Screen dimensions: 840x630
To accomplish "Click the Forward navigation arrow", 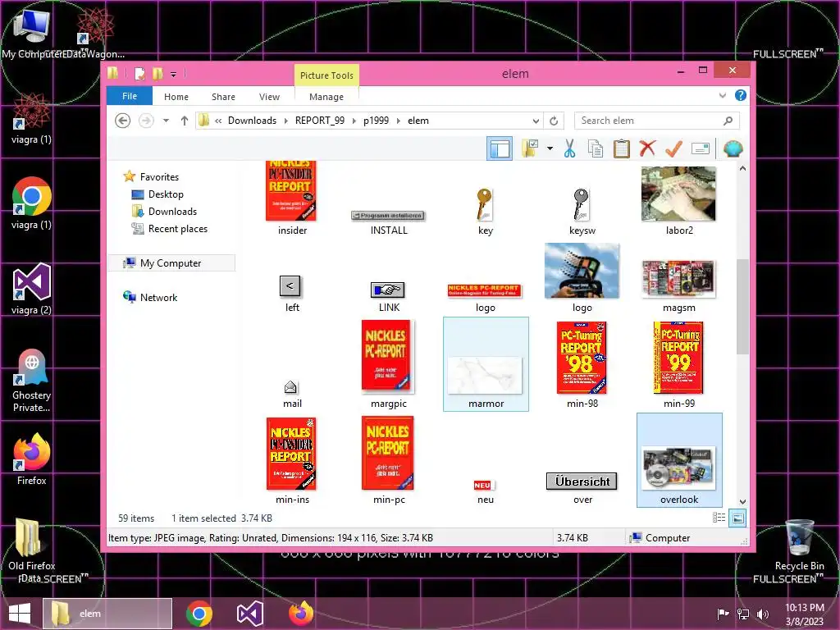I will [146, 121].
